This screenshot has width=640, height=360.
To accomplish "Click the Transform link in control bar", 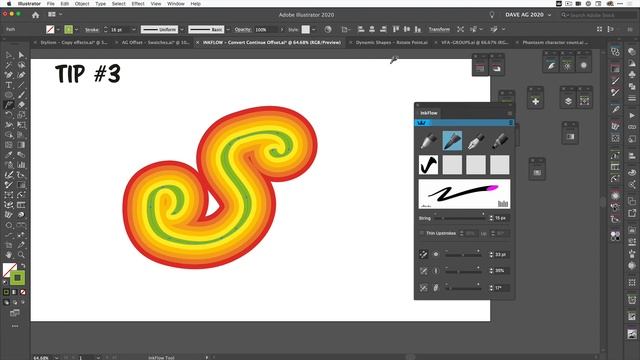I will pos(439,29).
